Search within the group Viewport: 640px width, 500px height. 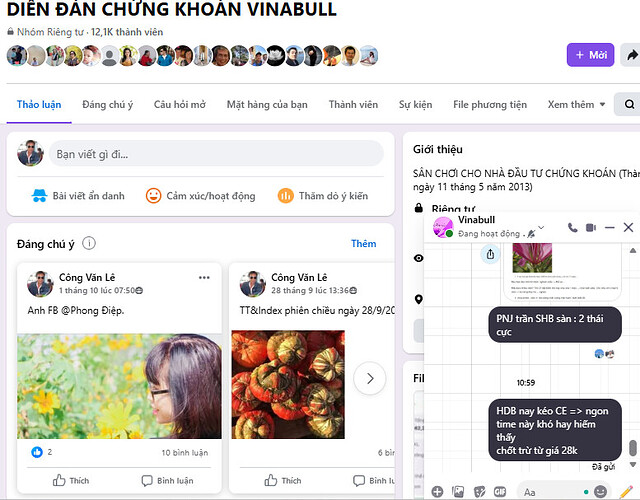[x=629, y=104]
